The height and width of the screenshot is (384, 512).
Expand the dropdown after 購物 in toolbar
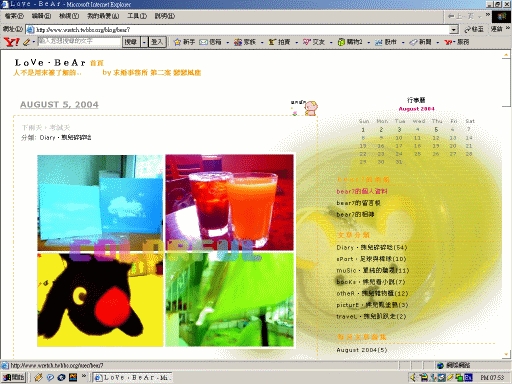tap(369, 42)
